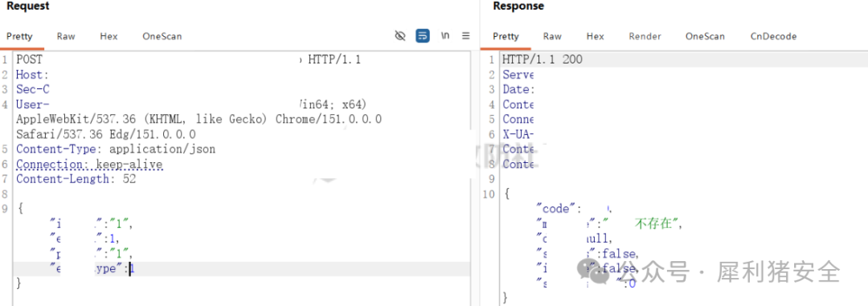Show non-printable characters \n button
Image resolution: width=868 pixels, height=306 pixels.
tap(445, 36)
